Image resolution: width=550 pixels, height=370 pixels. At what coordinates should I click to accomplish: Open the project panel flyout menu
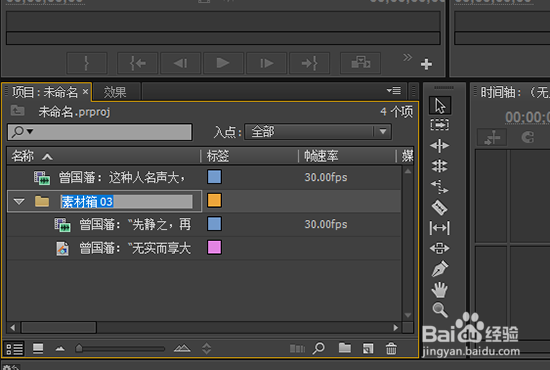[394, 91]
